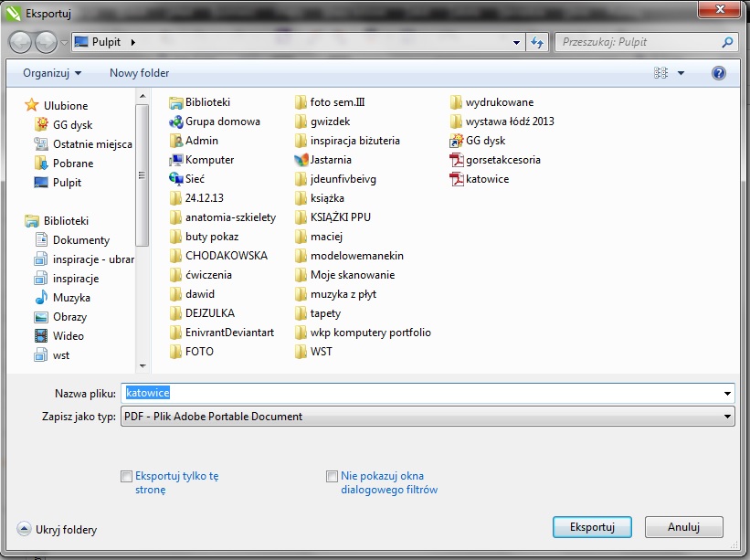Click the help question mark icon
The height and width of the screenshot is (560, 750).
click(718, 73)
